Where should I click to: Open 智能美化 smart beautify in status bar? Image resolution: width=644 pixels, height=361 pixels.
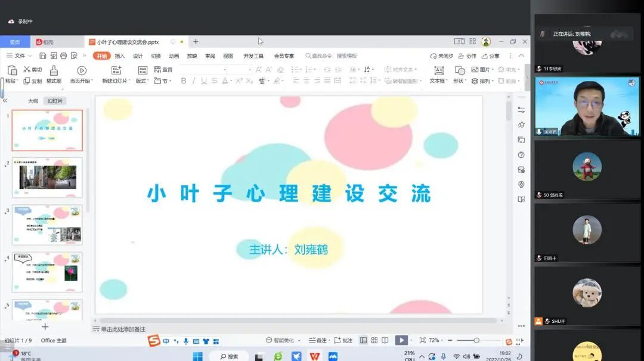click(282, 340)
